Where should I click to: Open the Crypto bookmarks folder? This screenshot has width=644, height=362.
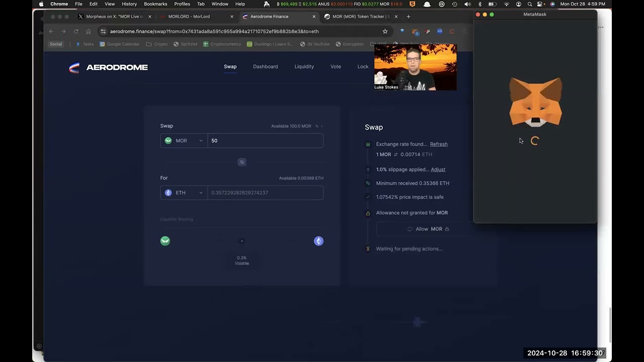[x=156, y=44]
